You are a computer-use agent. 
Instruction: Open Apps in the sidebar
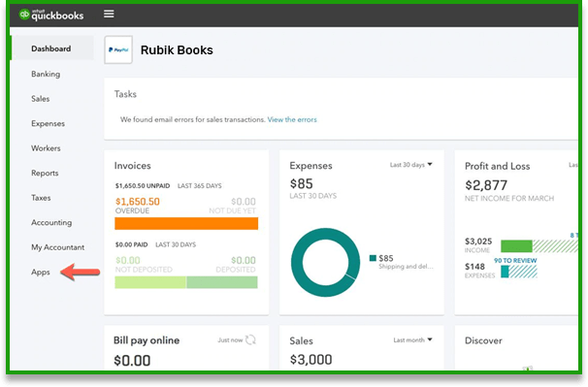[41, 273]
